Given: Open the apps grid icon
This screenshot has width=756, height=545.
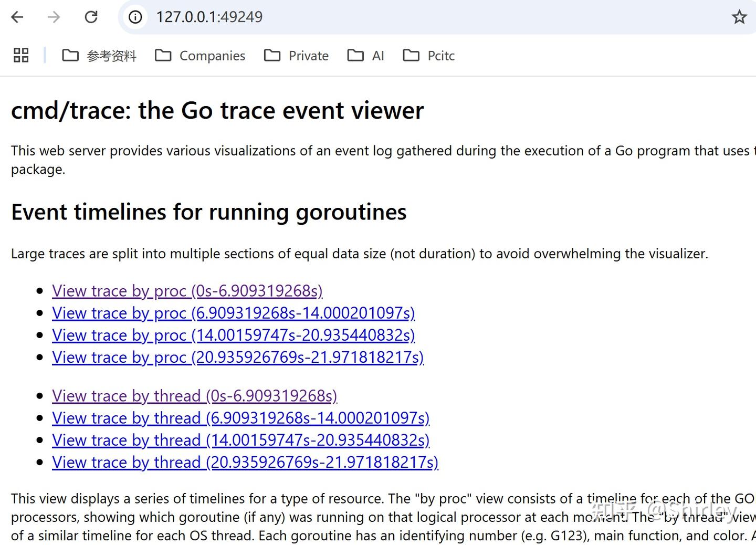Looking at the screenshot, I should click(x=21, y=55).
